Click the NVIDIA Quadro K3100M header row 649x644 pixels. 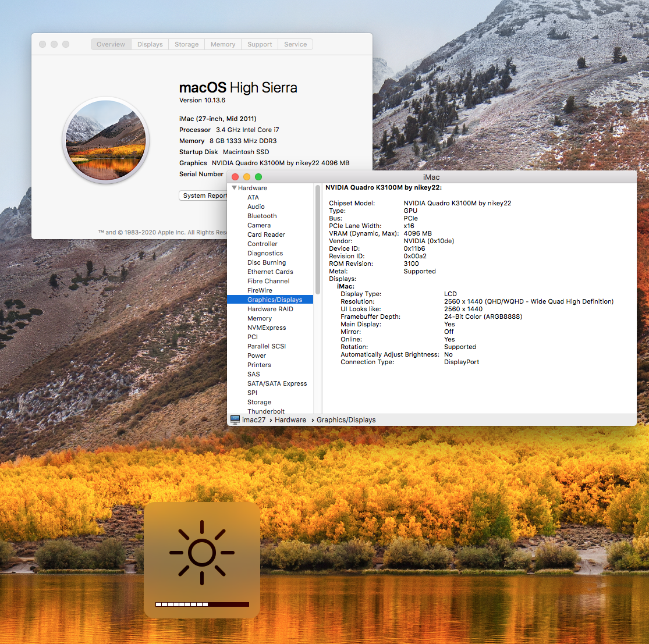point(383,187)
